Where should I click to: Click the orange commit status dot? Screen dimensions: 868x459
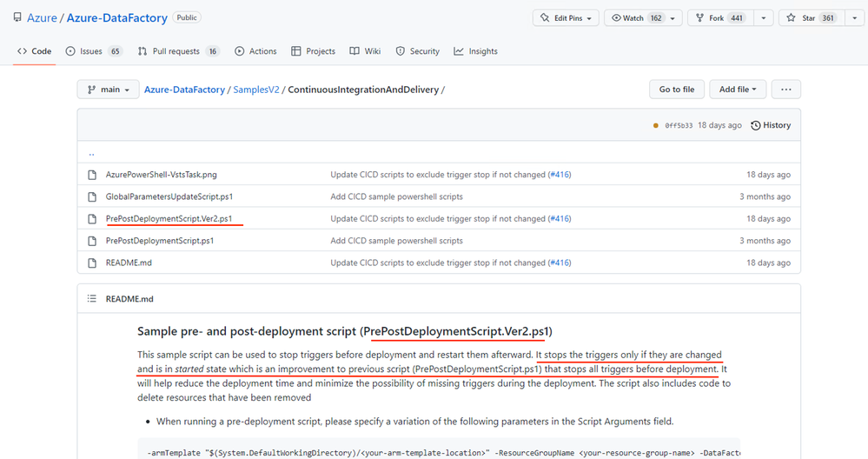pyautogui.click(x=656, y=126)
